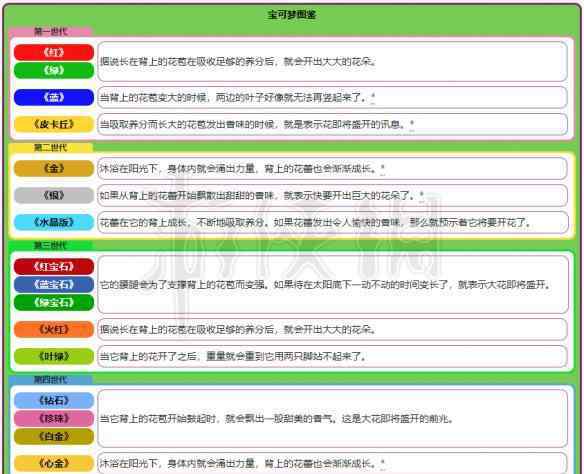Click the footnote asterisk in the 《蓝》 entry
584x474 pixels.
(373, 98)
